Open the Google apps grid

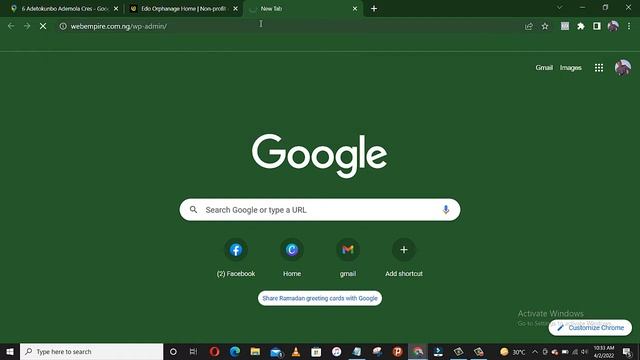tap(599, 68)
